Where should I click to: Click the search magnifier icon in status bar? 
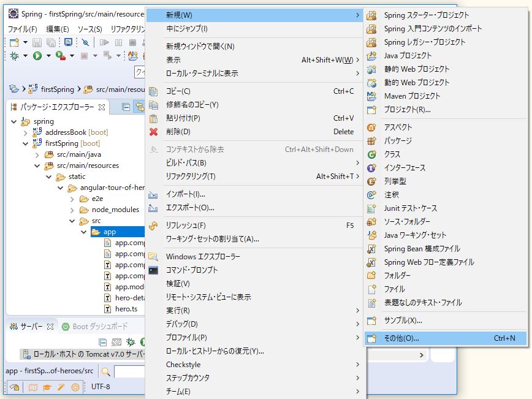[106, 372]
